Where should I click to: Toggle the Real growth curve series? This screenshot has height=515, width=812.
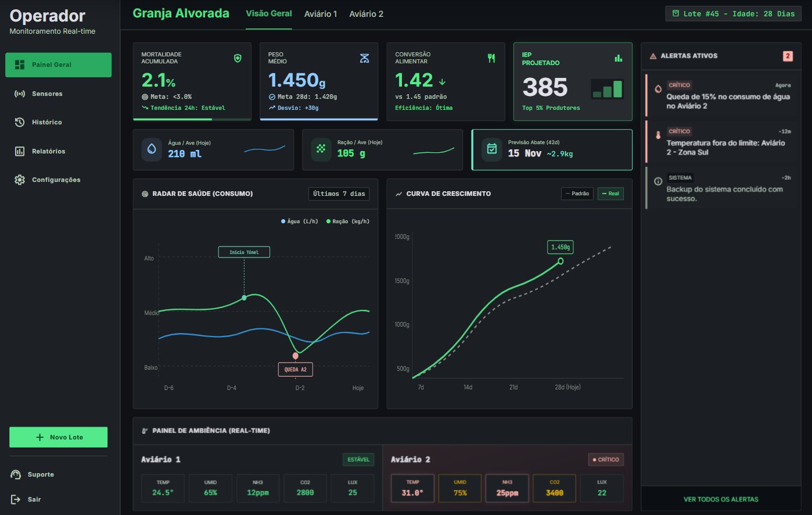pyautogui.click(x=610, y=194)
